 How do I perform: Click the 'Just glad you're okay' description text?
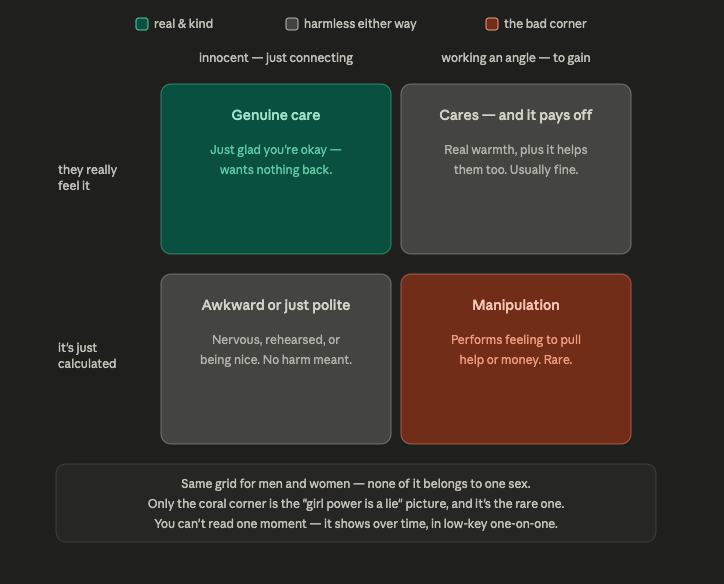[x=276, y=160]
